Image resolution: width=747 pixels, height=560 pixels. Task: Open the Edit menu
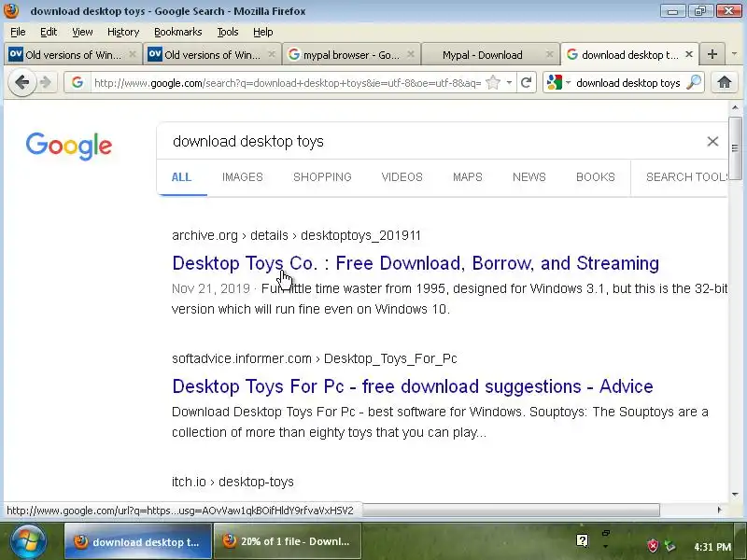click(49, 32)
